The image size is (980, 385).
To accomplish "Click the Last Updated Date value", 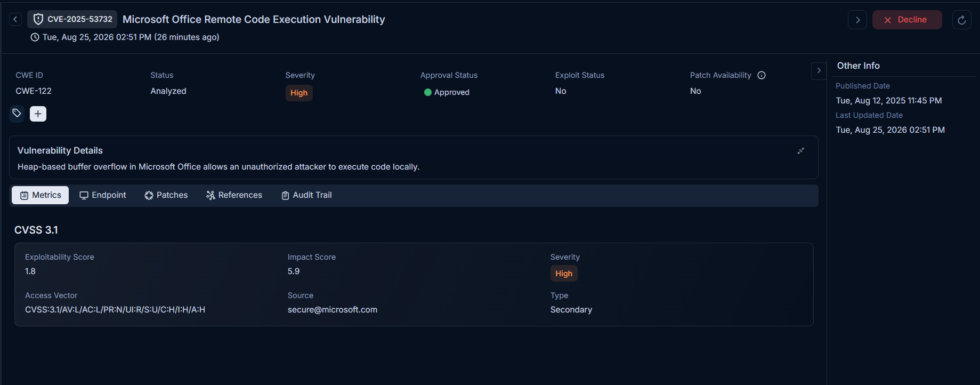I will [890, 130].
